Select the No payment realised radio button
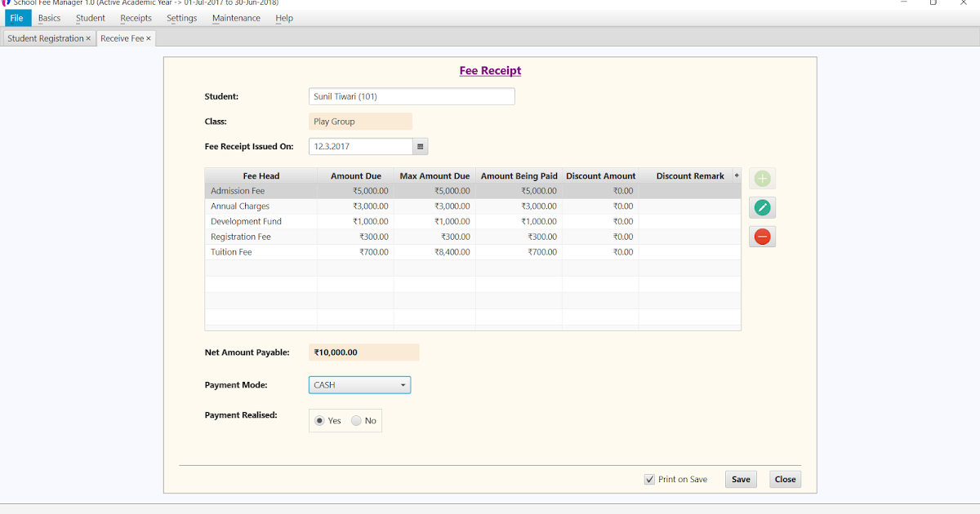 [356, 420]
